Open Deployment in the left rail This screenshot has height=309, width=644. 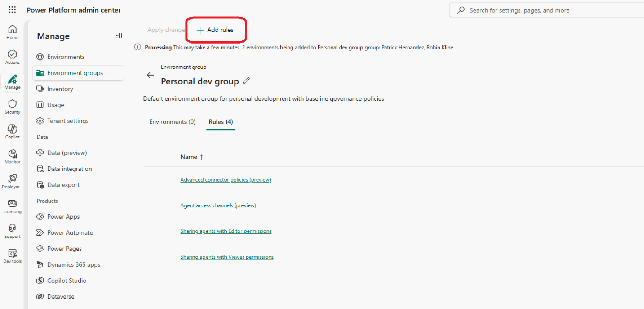(x=12, y=181)
